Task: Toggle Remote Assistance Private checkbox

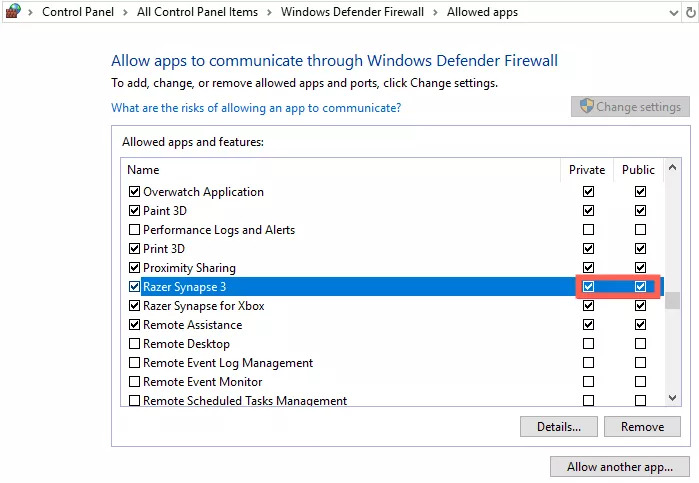Action: 588,325
